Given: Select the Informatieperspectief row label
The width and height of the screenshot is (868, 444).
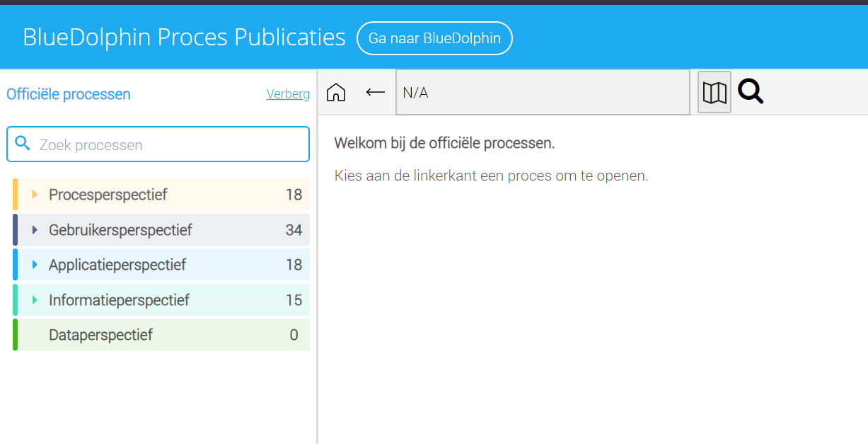Looking at the screenshot, I should (x=119, y=300).
